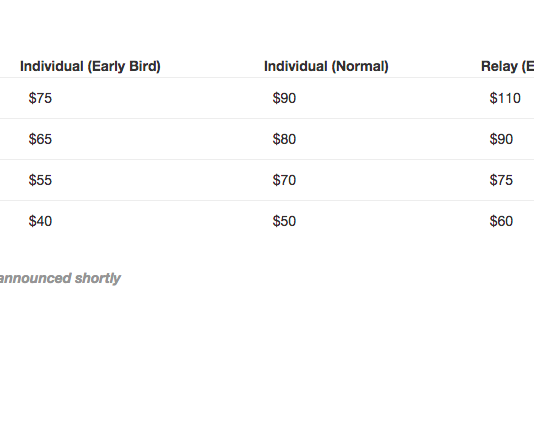Click the italic 'announced shortly' note text
Viewport: 534px width, 448px height.
tap(60, 278)
